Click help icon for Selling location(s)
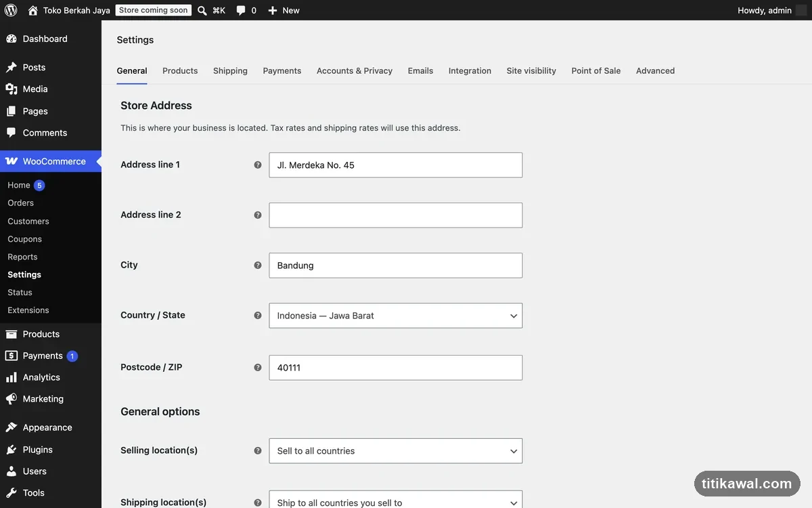The height and width of the screenshot is (508, 812). [x=258, y=450]
